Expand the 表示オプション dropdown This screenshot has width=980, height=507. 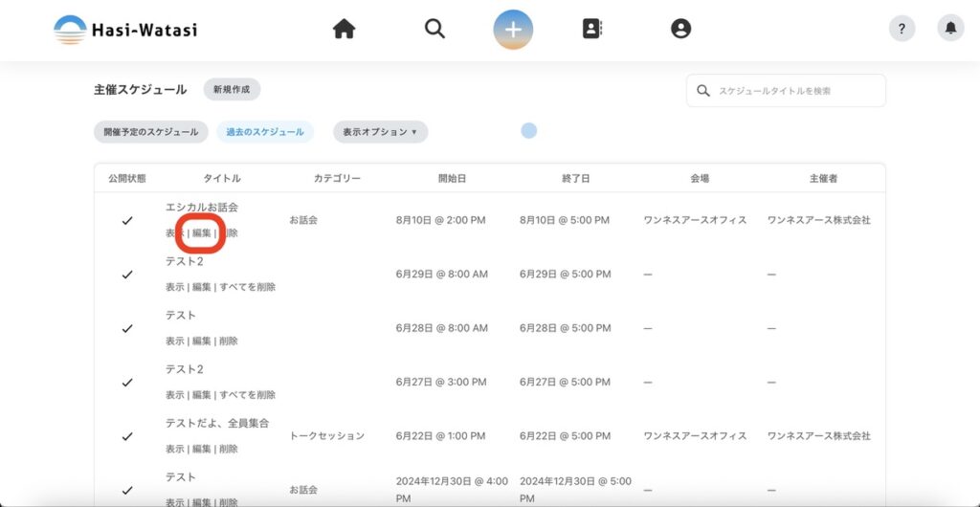coord(380,132)
